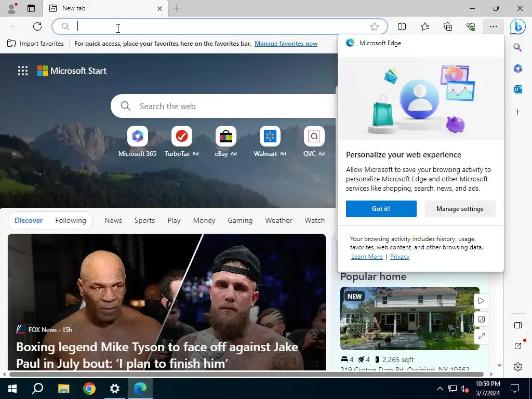Open the TurboTax quick link

click(x=181, y=141)
